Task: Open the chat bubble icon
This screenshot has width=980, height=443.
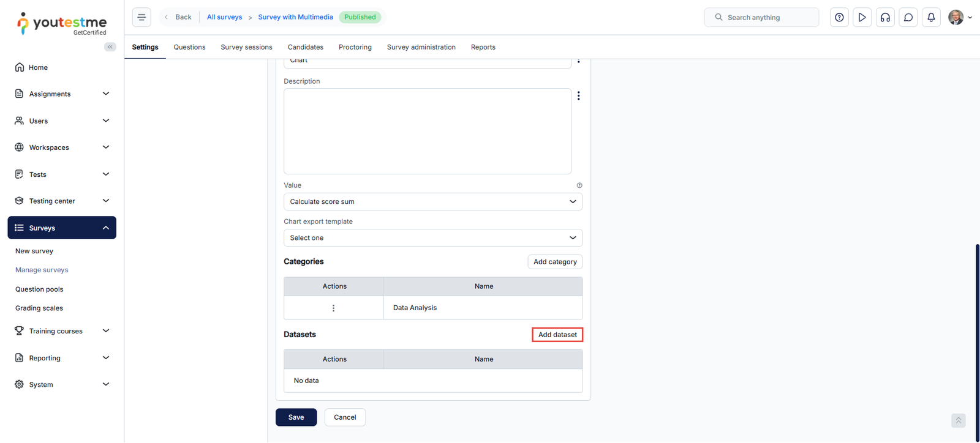Action: click(908, 17)
